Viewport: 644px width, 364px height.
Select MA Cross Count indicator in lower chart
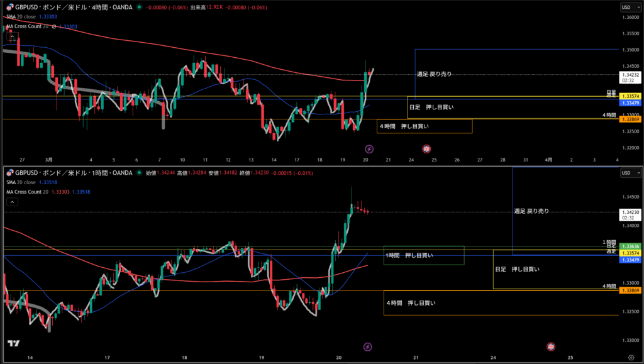[x=28, y=191]
